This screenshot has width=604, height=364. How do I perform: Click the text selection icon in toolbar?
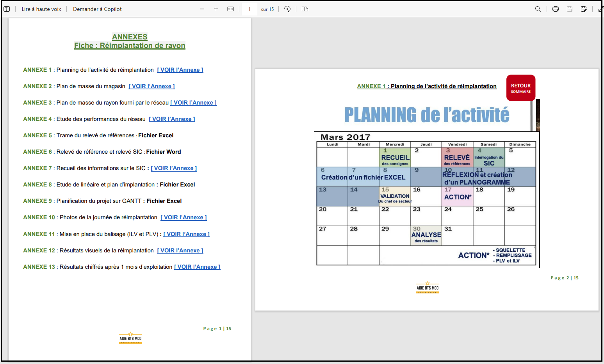tap(7, 9)
